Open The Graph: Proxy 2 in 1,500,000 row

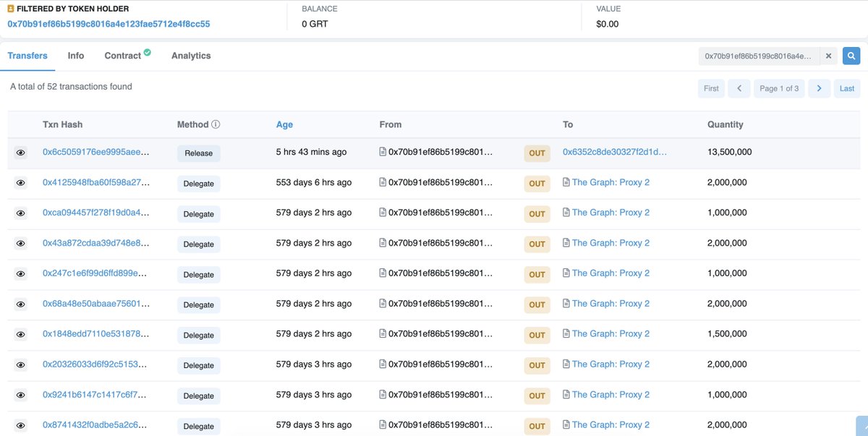(x=610, y=335)
